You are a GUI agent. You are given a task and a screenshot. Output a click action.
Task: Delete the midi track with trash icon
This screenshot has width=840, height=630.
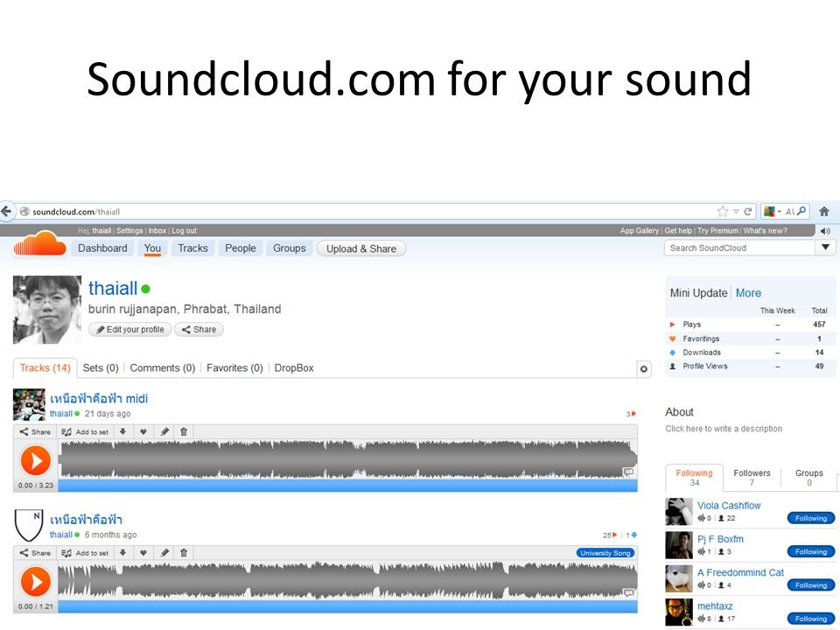[184, 431]
